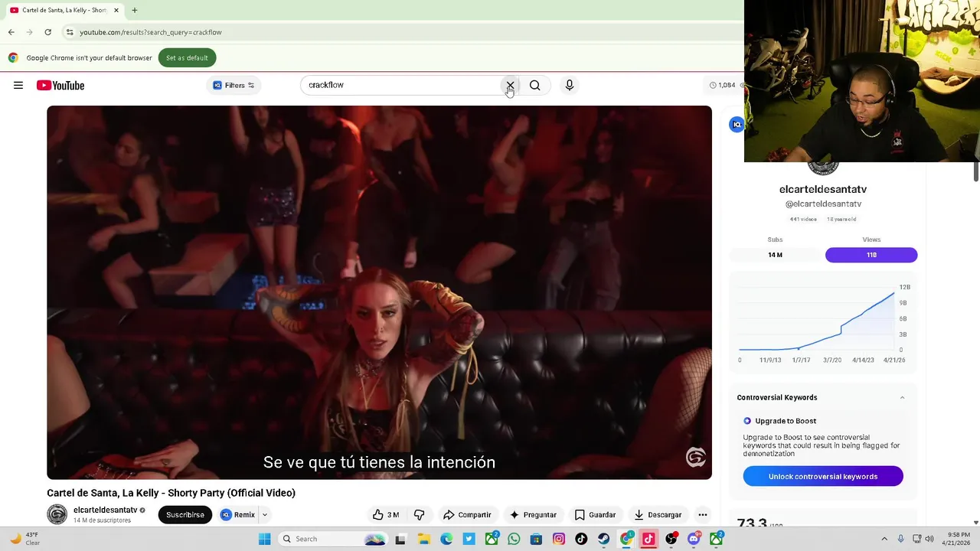Open File Explorer from taskbar
This screenshot has height=551, width=980.
tap(424, 539)
